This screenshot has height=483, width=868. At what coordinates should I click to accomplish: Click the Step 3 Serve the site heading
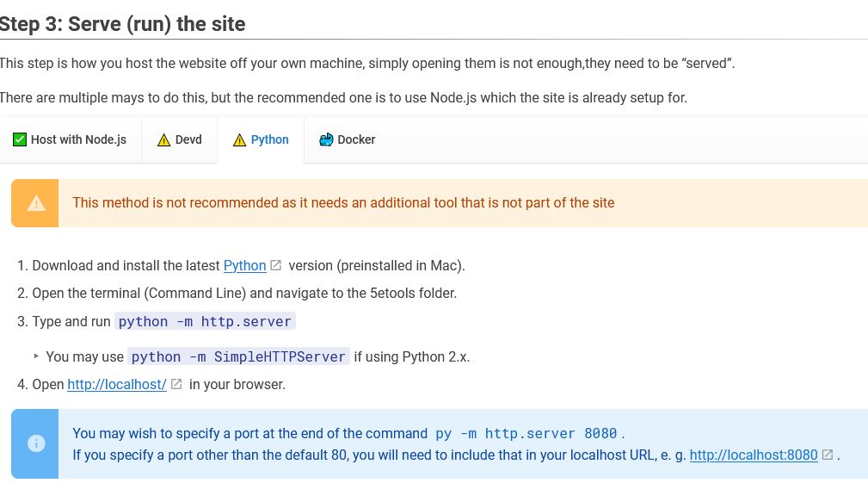click(123, 23)
